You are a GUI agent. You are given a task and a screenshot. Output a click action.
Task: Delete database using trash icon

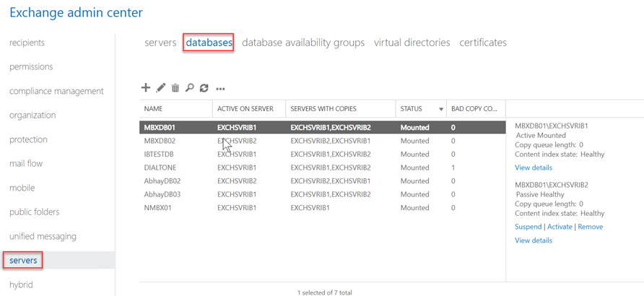(x=175, y=87)
